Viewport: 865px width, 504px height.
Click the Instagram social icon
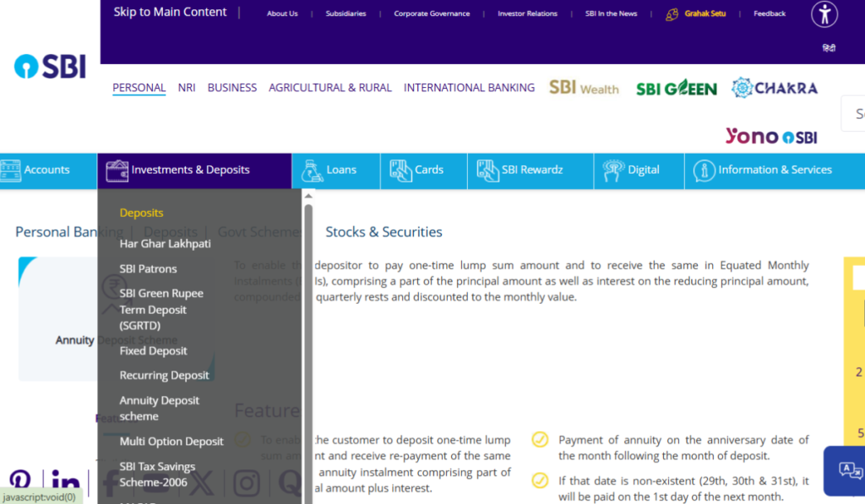(247, 483)
